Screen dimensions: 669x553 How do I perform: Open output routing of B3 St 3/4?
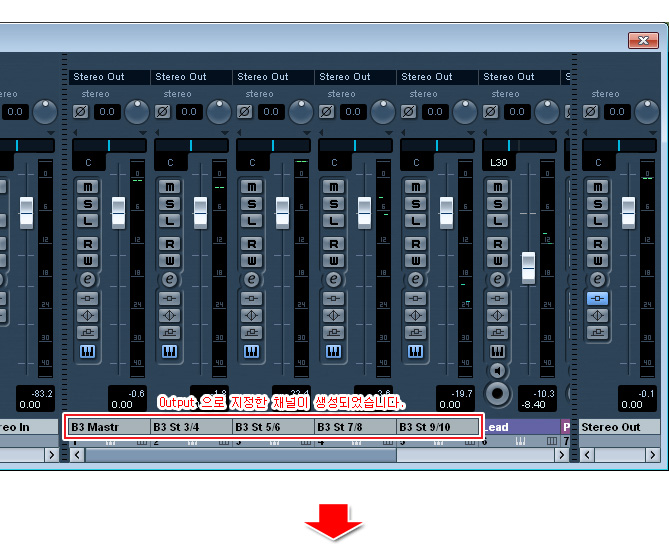(x=191, y=77)
